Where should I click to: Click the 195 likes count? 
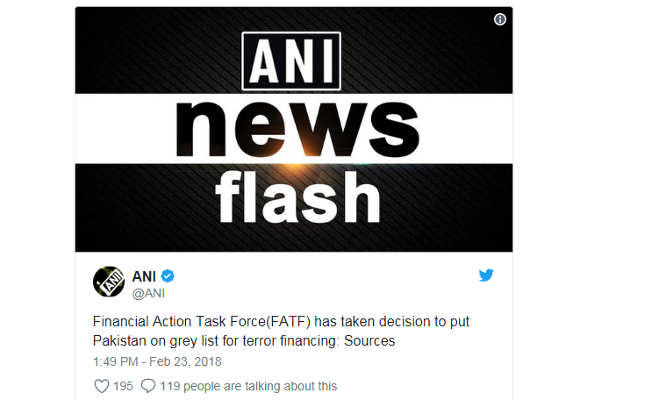tap(124, 385)
